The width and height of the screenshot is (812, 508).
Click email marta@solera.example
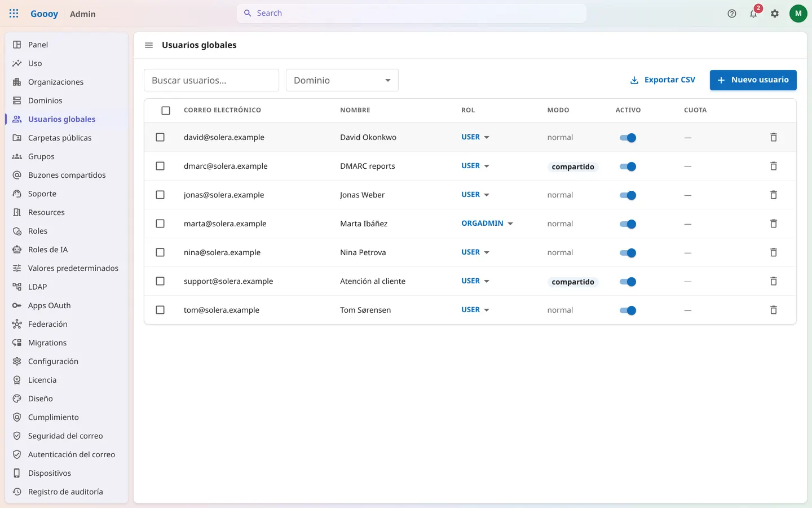pyautogui.click(x=225, y=224)
